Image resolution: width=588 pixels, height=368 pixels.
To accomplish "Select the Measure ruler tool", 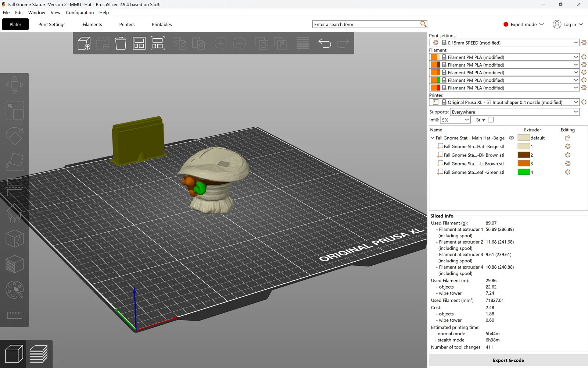I will [15, 315].
